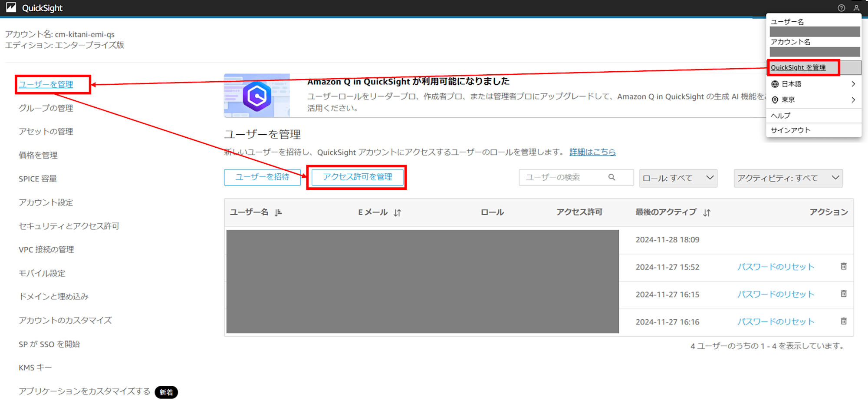Screen dimensions: 868x401
Task: Click the 新着 badge in sidebar
Action: pos(166,392)
